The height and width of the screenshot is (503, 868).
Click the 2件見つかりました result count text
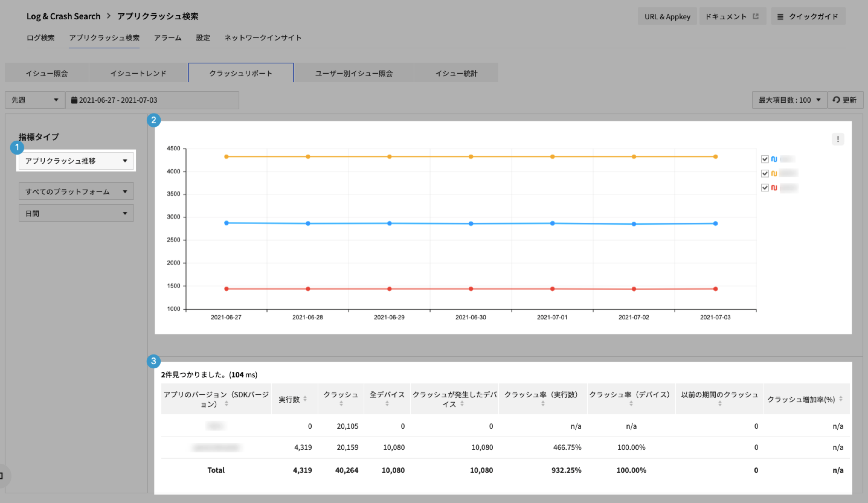tap(209, 375)
